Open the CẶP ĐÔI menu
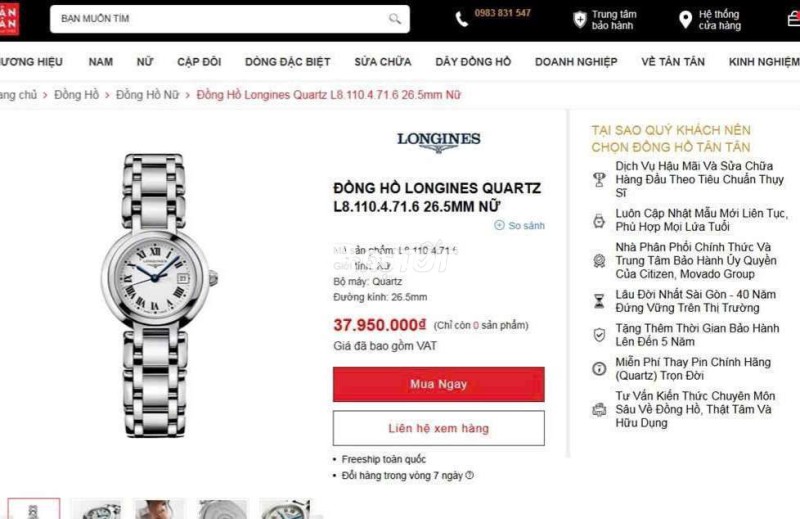800x519 pixels. click(199, 62)
